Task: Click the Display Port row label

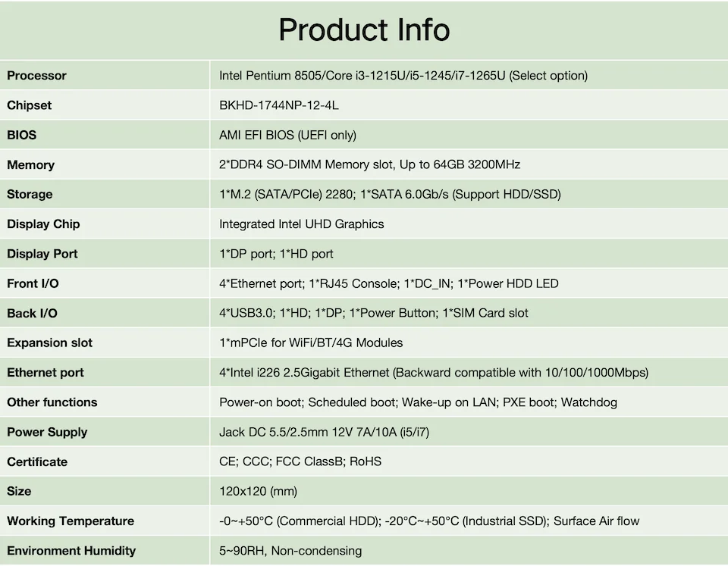Action: coord(42,254)
